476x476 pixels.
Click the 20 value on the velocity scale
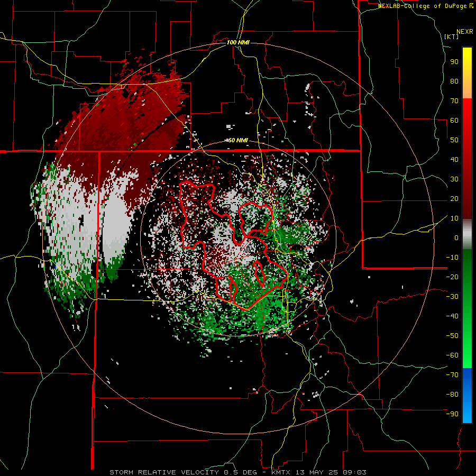(454, 198)
